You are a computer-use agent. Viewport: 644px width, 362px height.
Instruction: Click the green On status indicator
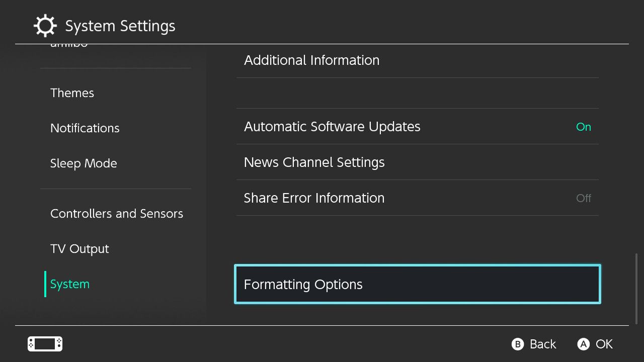point(583,127)
